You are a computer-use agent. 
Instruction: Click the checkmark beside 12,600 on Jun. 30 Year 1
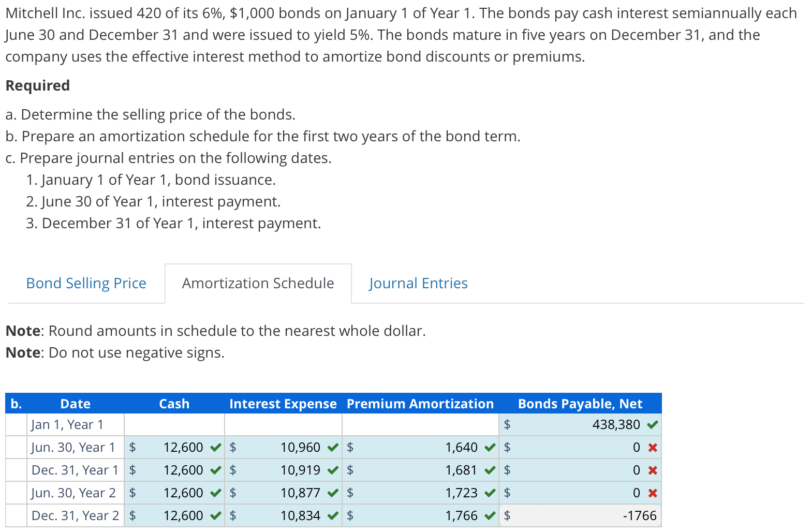click(x=215, y=447)
